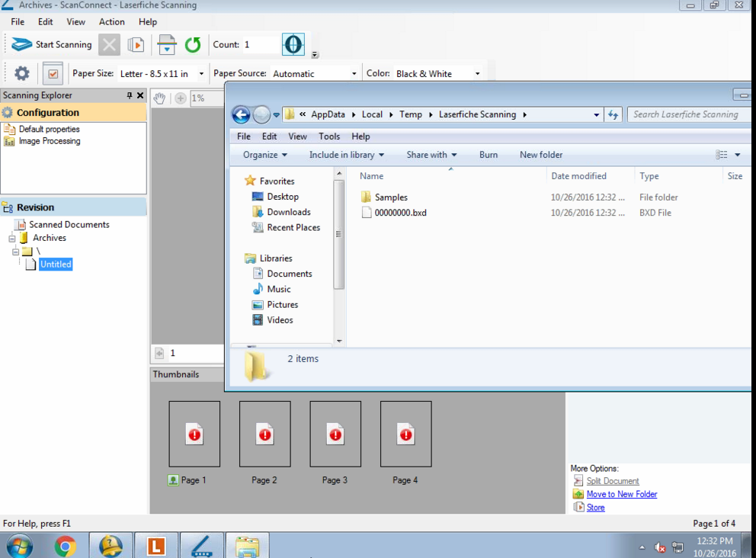756x558 pixels.
Task: Click the black-and-white circle toolbar icon
Action: point(293,45)
